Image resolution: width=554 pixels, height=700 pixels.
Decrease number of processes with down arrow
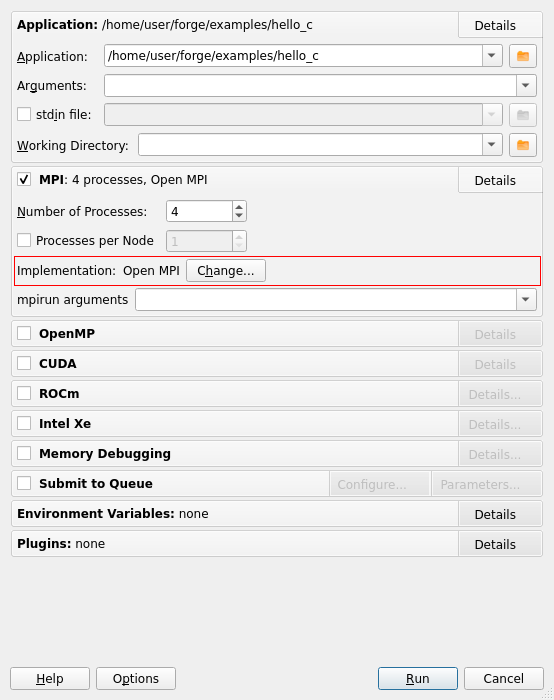239,216
